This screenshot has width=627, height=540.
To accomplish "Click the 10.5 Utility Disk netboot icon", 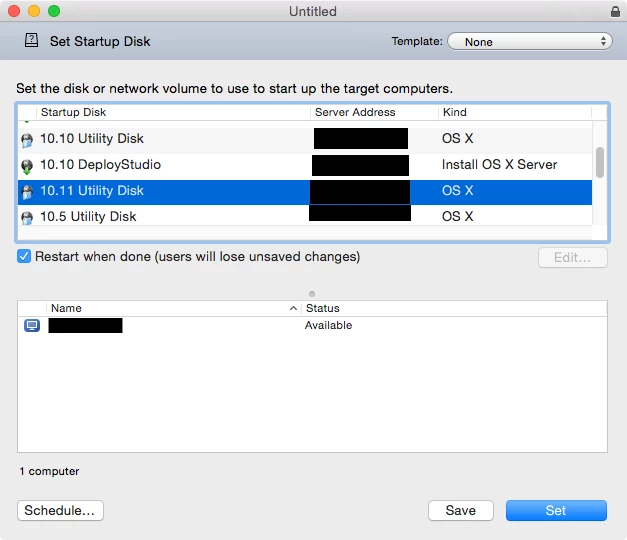I will (27, 218).
